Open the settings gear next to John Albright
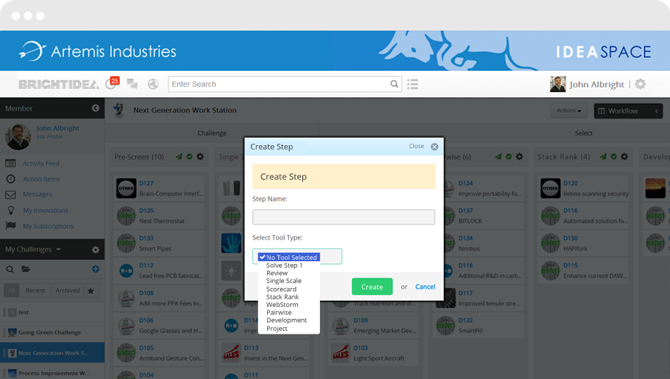This screenshot has width=670, height=379. click(640, 84)
